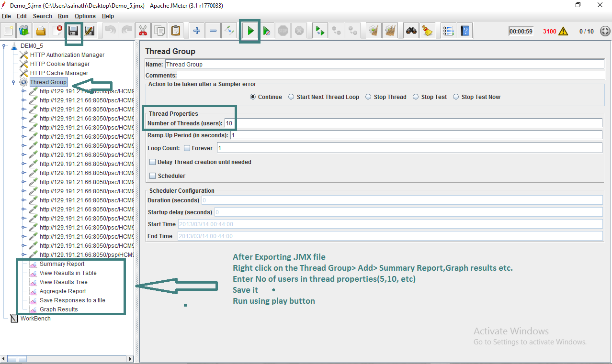The height and width of the screenshot is (364, 612).
Task: Click the Ramp-Up Period field
Action: pos(416,135)
